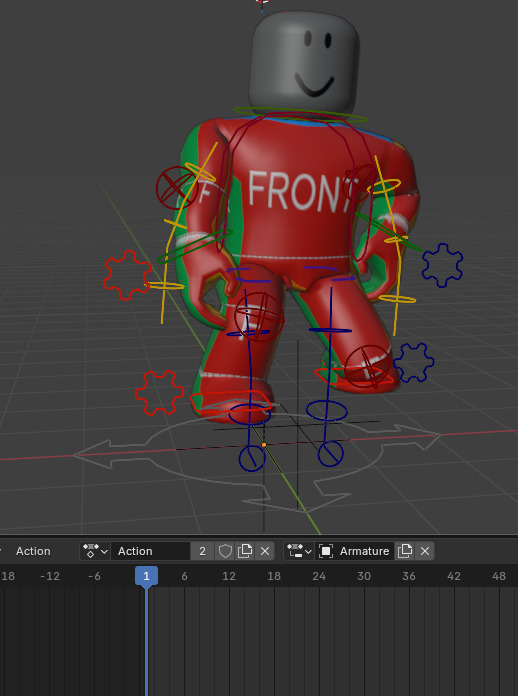
Task: Click the current frame marker 1
Action: (146, 576)
